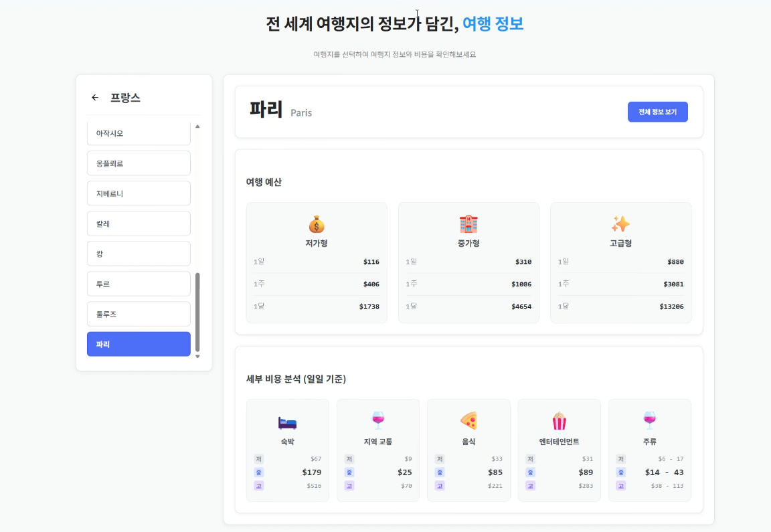Click the 중 badge in the 숙박 card

[x=258, y=472]
